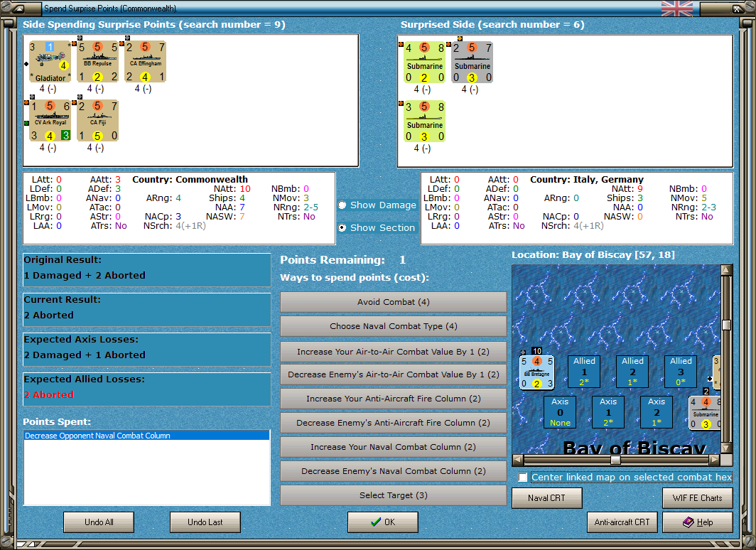
Task: Click the Axis 2 sea box marker
Action: 657,412
